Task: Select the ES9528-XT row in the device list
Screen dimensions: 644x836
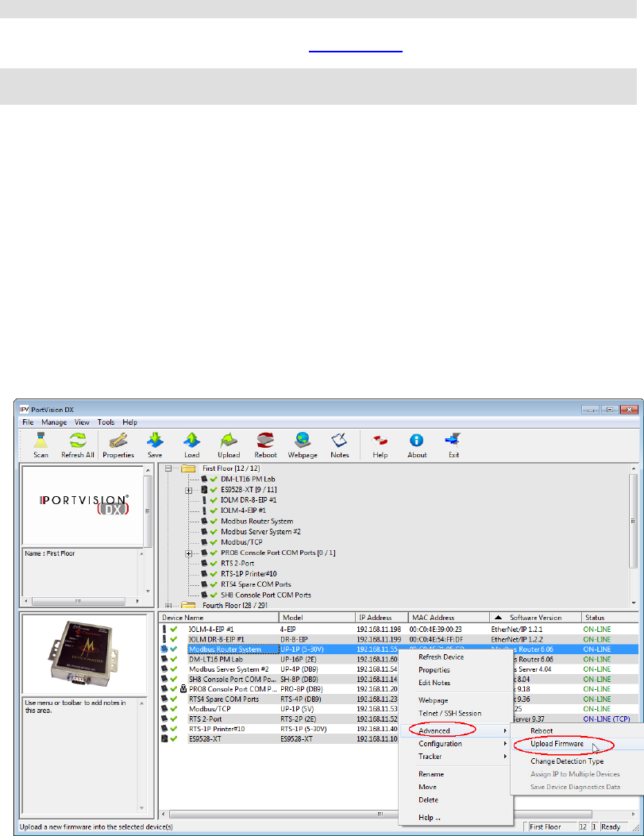Action: tap(399, 738)
